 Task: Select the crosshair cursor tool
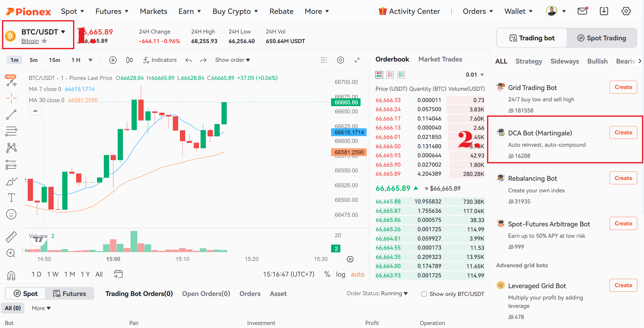tap(11, 98)
